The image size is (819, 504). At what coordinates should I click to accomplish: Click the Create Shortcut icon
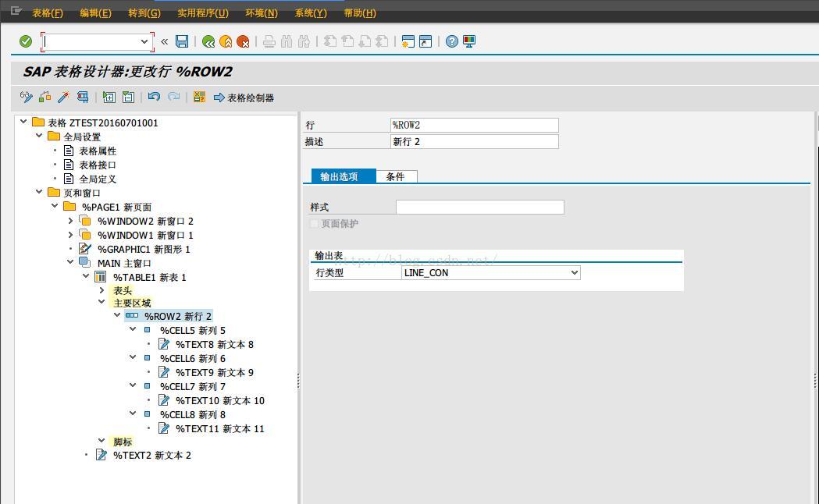426,41
